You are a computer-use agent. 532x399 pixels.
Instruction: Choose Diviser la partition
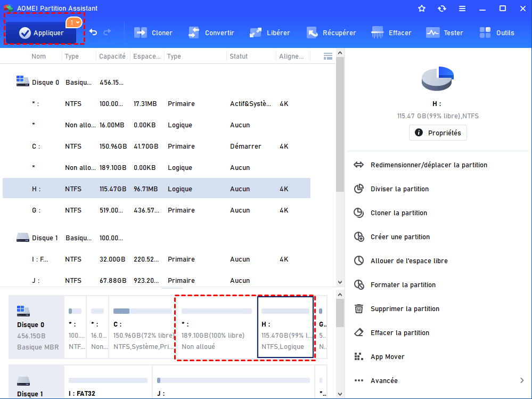tap(399, 189)
